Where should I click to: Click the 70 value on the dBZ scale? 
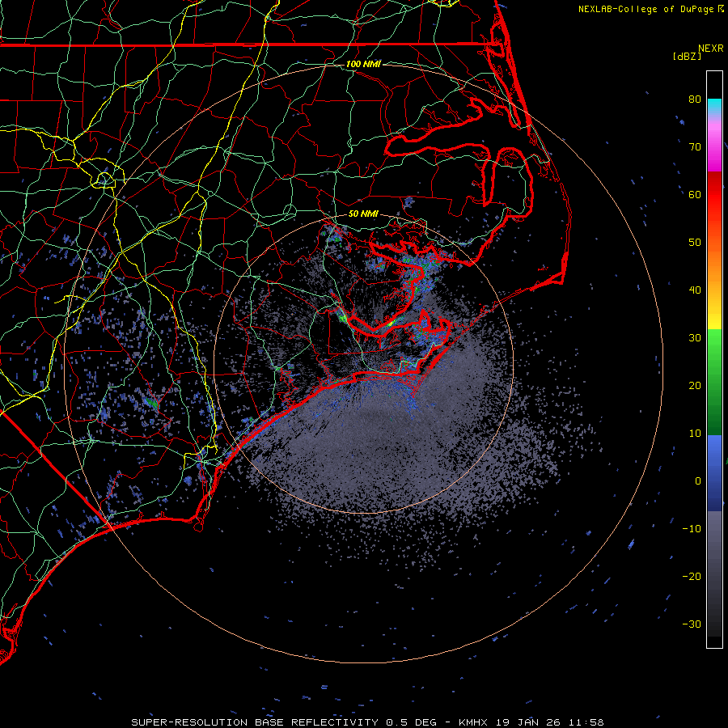tap(695, 147)
